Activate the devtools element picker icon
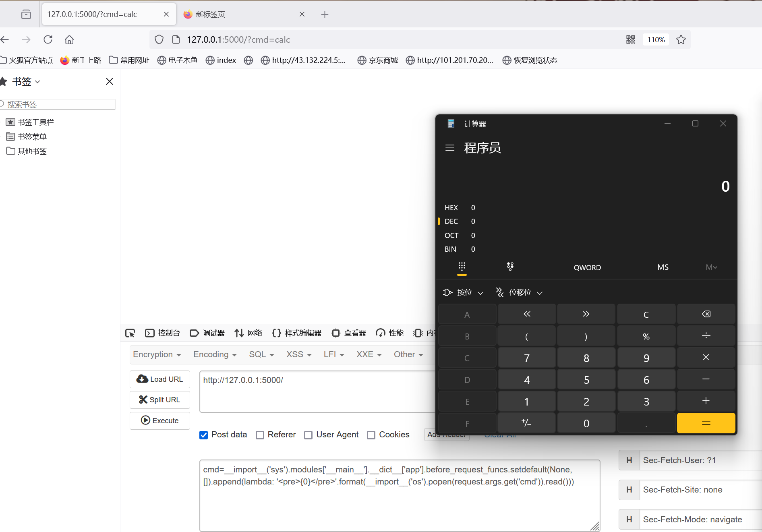This screenshot has width=762, height=532. [x=130, y=333]
